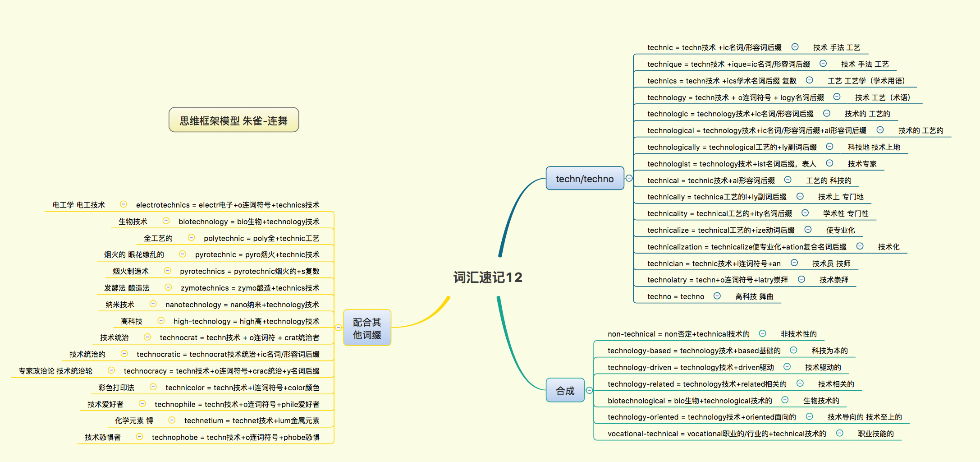This screenshot has height=462, width=980.
Task: Collapse the technician node's minus circle
Action: 794,263
